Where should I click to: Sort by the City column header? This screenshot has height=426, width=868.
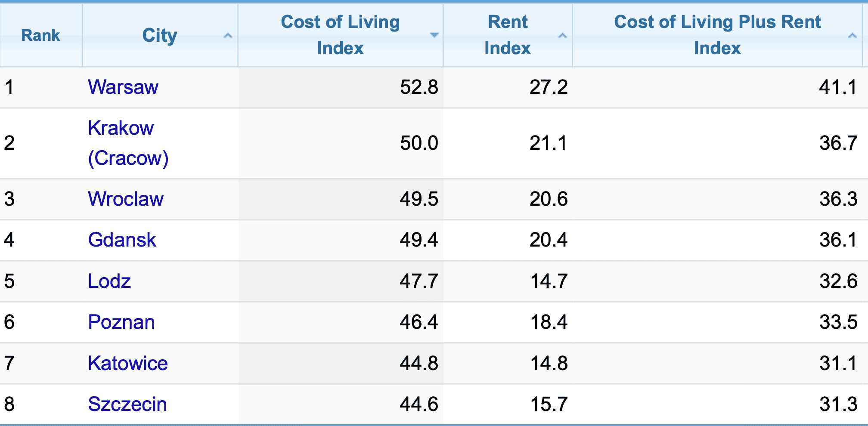click(160, 35)
